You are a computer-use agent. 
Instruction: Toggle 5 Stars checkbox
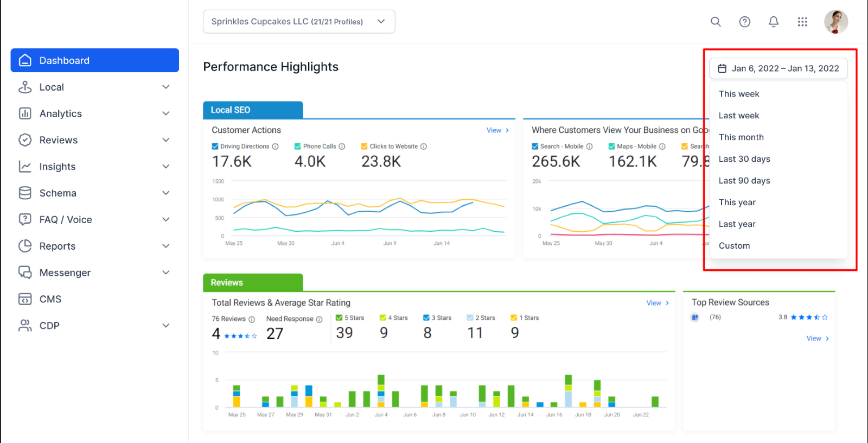(339, 318)
